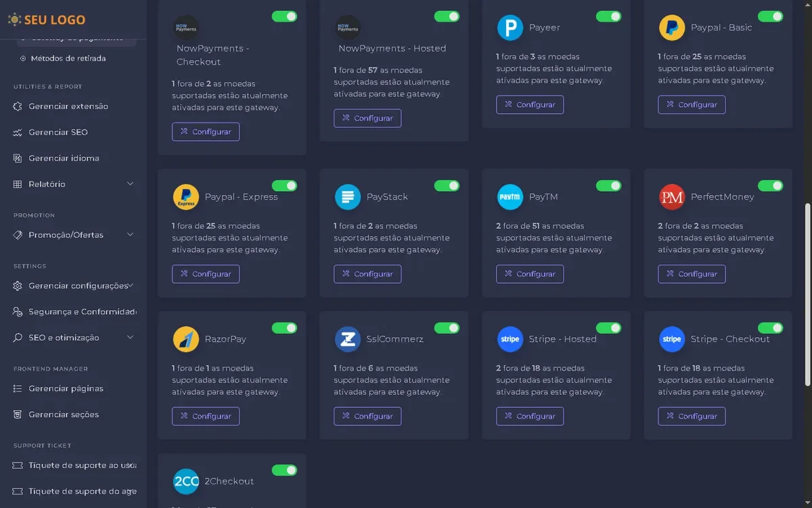Click the 2Checkout logo icon
Image resolution: width=812 pixels, height=508 pixels.
click(186, 482)
